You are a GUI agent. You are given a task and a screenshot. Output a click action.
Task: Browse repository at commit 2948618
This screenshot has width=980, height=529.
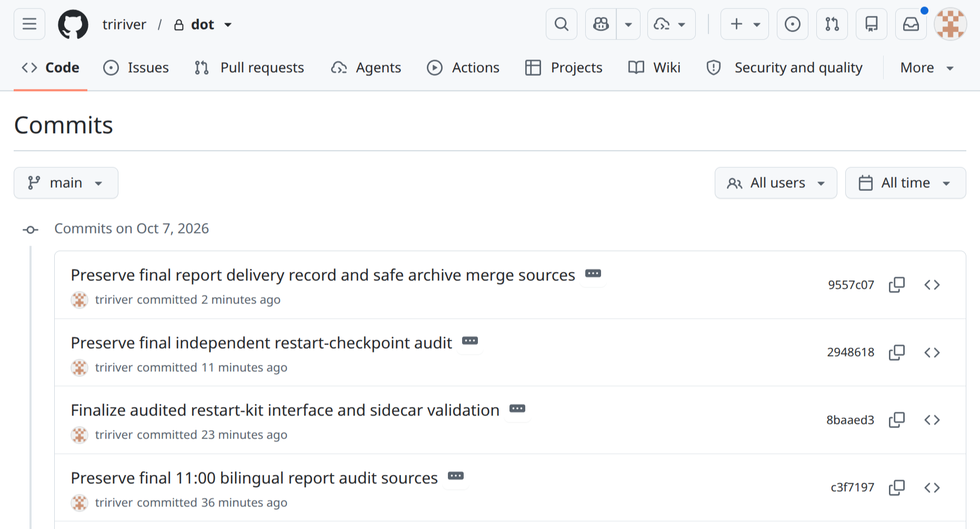(x=932, y=352)
